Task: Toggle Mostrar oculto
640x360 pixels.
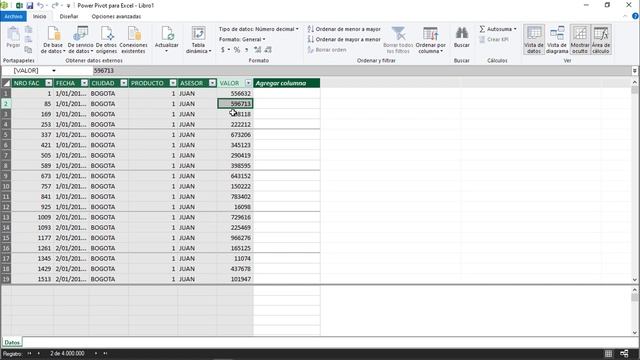Action: click(580, 40)
